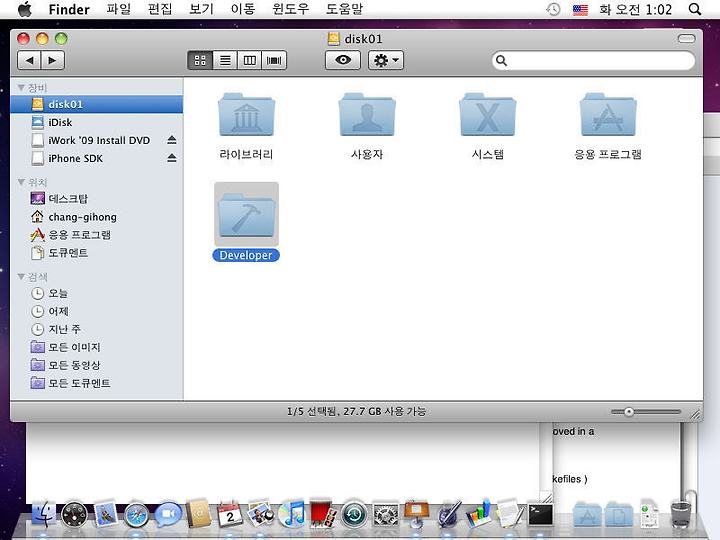Select the 모든 도큐멘트 smart folder
Screen dimensions: 720x540
pos(96,383)
